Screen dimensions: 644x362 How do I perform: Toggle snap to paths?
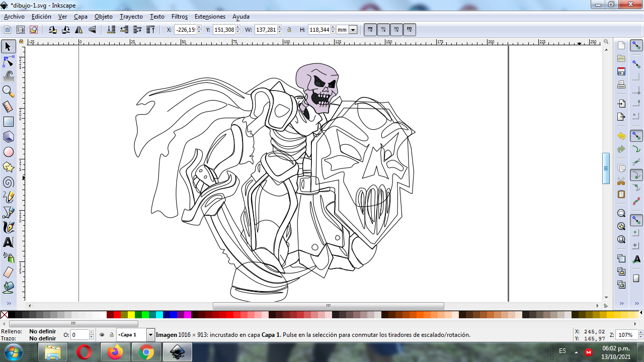(x=636, y=149)
